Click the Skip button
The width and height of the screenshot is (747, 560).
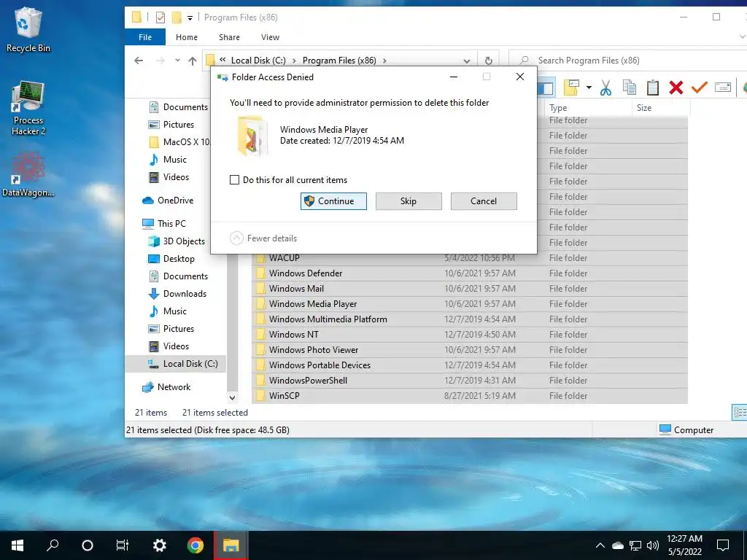tap(409, 201)
